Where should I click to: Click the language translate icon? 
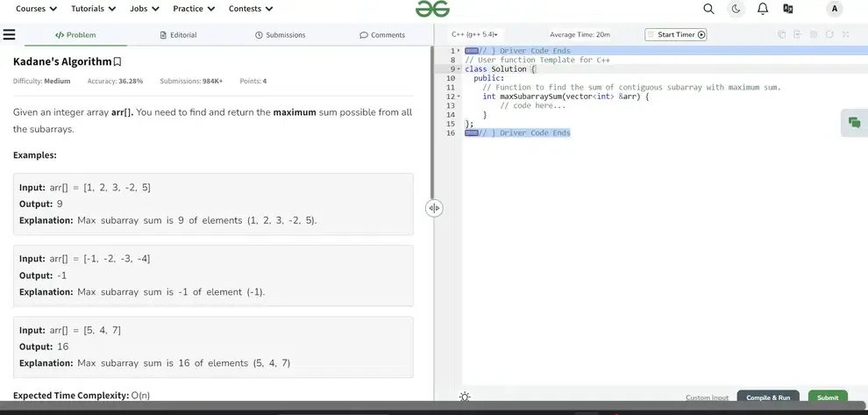coord(788,9)
